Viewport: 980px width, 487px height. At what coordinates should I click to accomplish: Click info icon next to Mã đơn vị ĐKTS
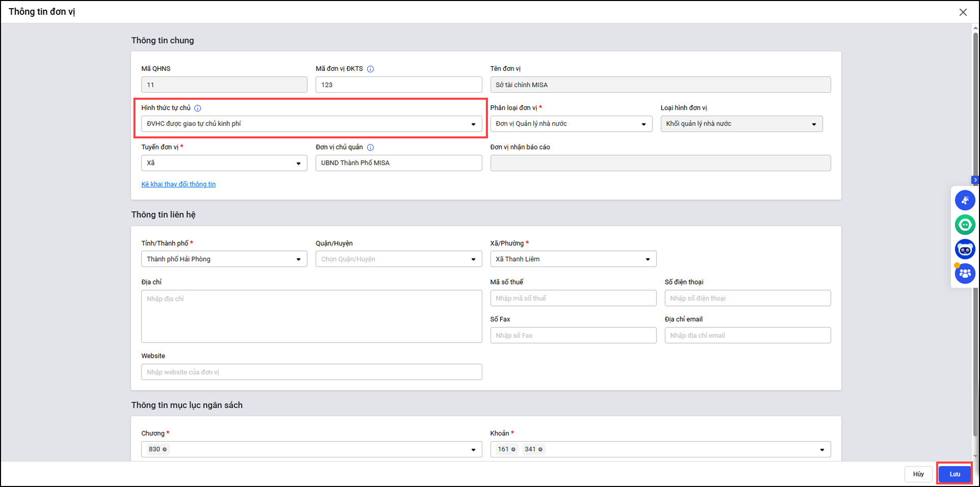[x=370, y=69]
